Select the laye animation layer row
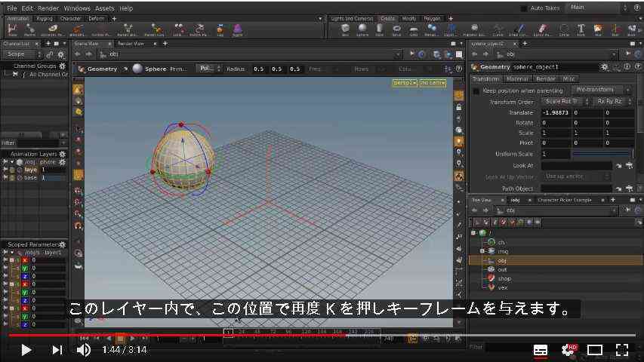Screen dimensions: 644x362 click(x=34, y=170)
